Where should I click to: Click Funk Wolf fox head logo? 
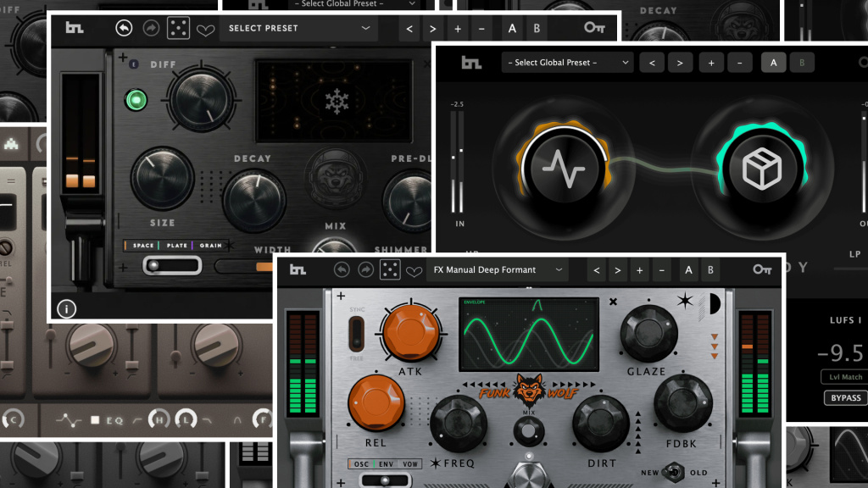(x=529, y=390)
